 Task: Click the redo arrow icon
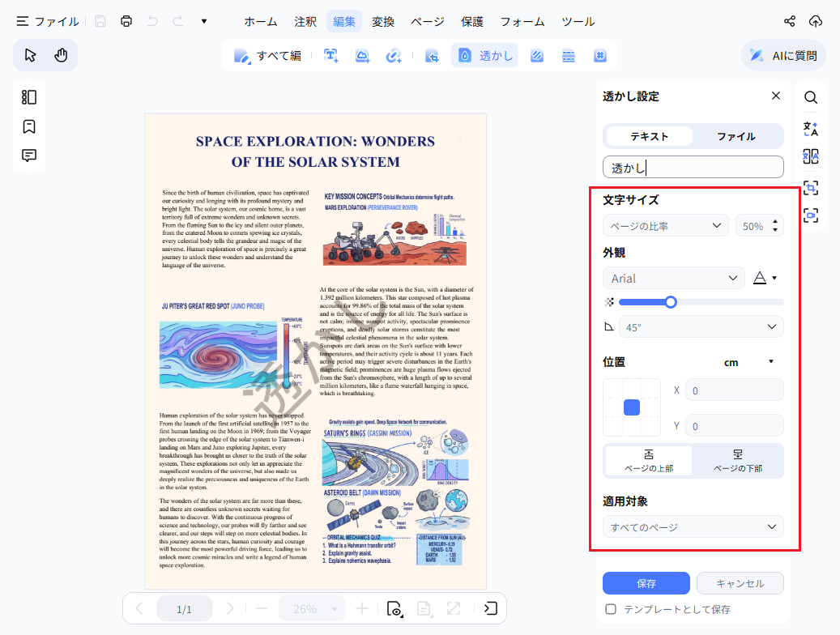point(178,21)
